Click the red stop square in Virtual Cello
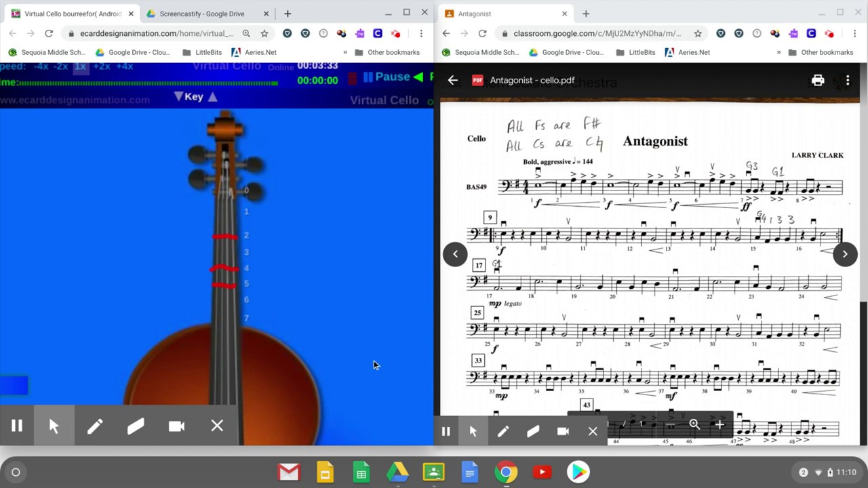This screenshot has width=868, height=488. 353,78
